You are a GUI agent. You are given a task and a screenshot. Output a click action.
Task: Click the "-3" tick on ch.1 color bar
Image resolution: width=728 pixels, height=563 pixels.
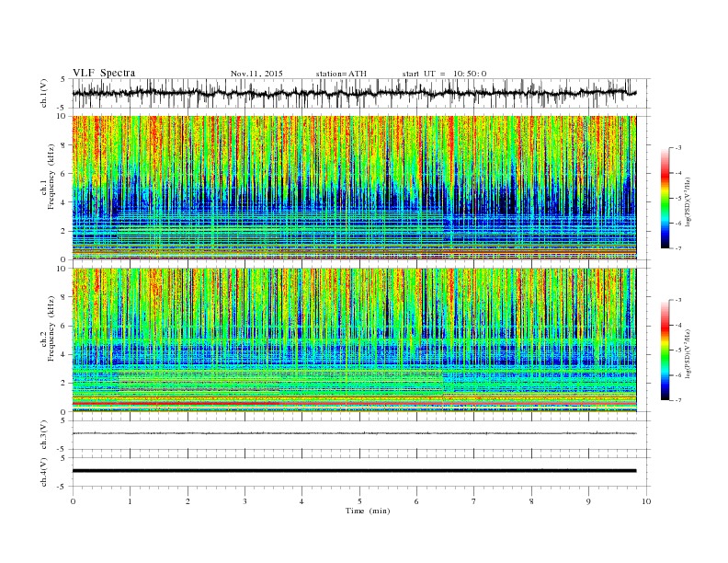(678, 148)
